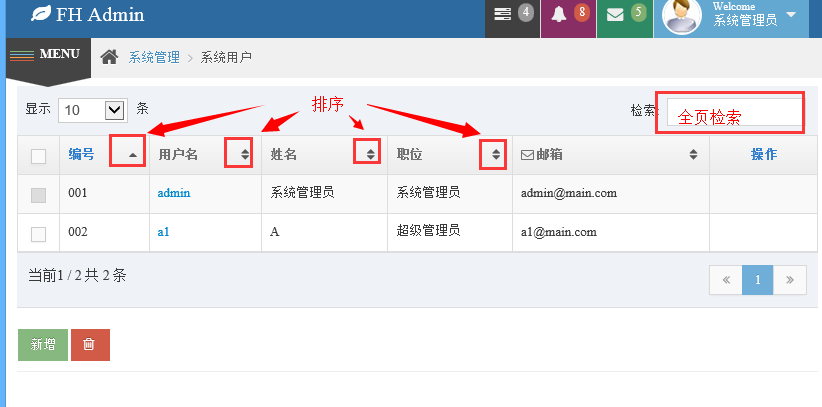Click the 系统用户 breadcrumb text

[x=226, y=57]
